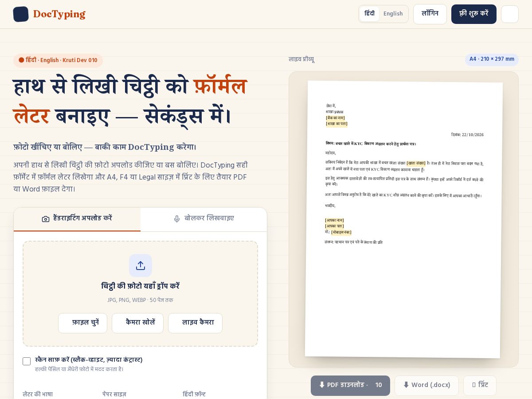
Task: Click the हिंदी · English · Kruti Dev 010 badge
Action: 58,60
